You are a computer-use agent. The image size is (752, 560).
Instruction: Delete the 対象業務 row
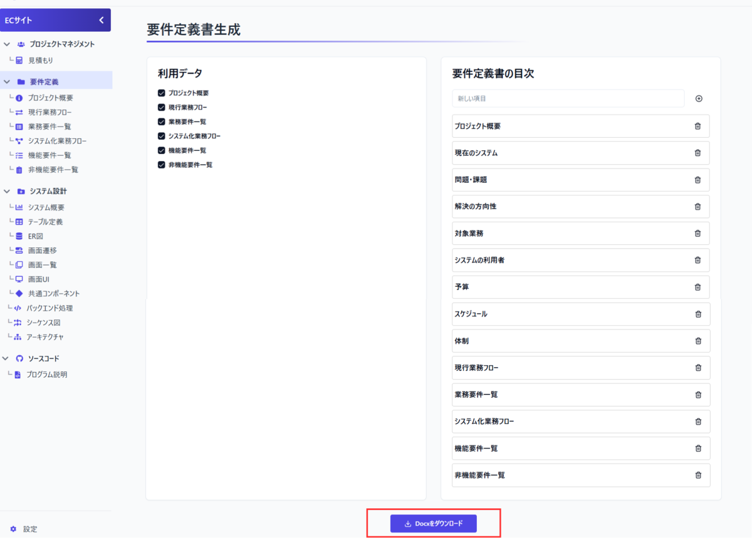697,233
